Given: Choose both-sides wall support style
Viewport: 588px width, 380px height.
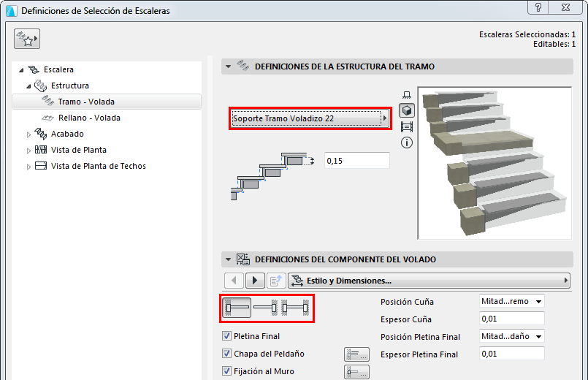Looking at the screenshot, I should (x=296, y=308).
